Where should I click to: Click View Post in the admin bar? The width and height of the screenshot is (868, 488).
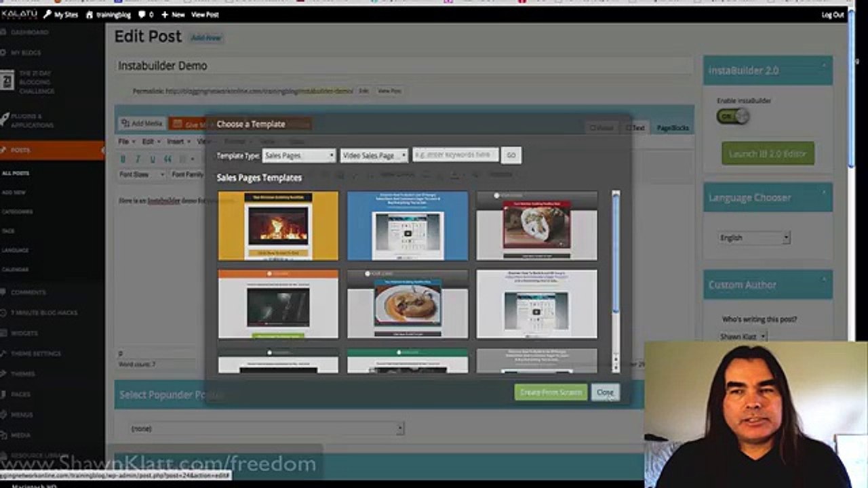coord(205,14)
